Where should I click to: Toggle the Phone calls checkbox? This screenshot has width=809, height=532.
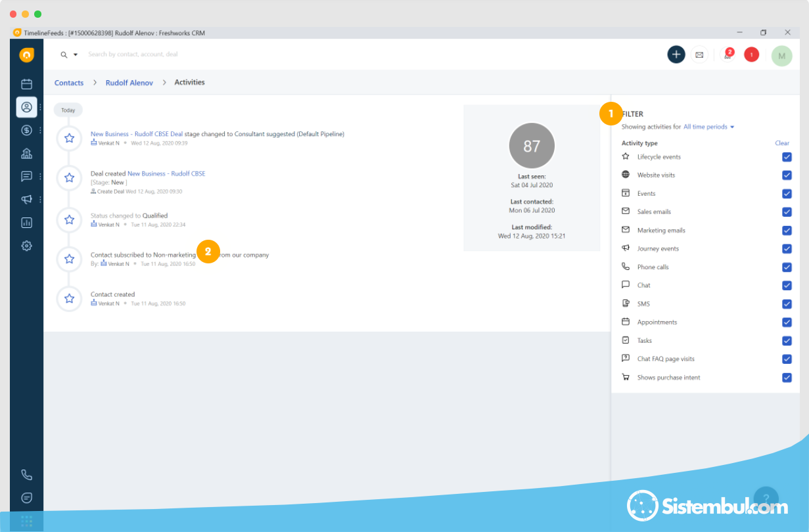coord(787,267)
